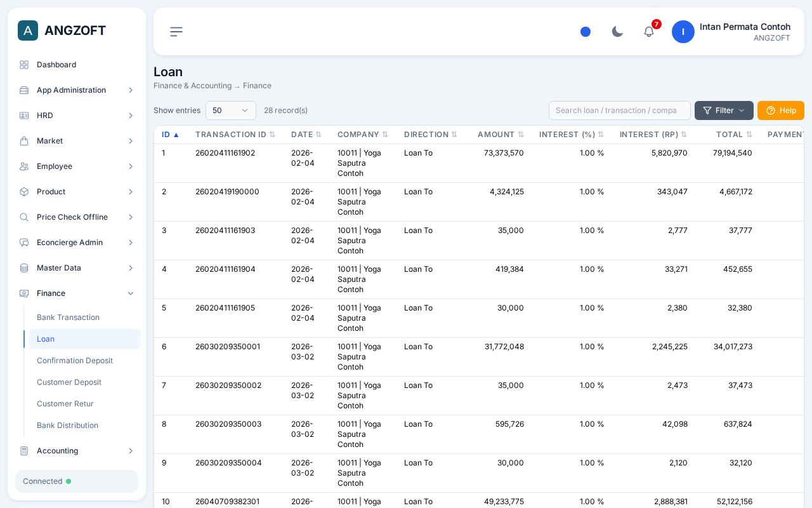This screenshot has width=812, height=508.
Task: Expand App Administration chevron
Action: (x=131, y=90)
